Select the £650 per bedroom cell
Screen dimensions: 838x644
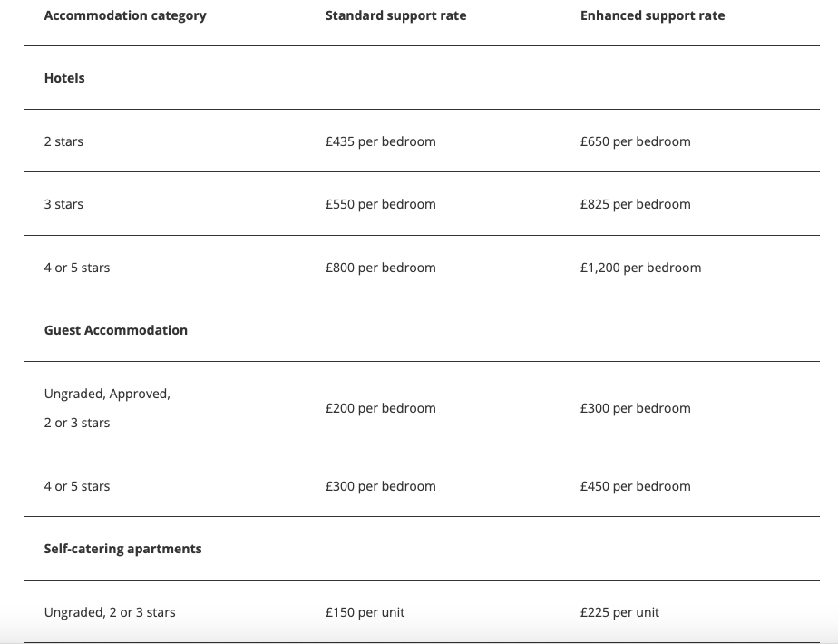click(x=636, y=141)
